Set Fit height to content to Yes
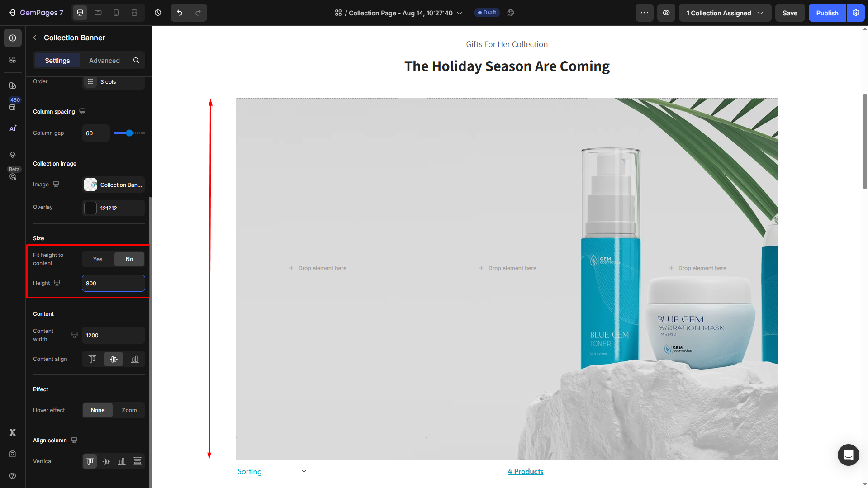The image size is (868, 488). 98,259
